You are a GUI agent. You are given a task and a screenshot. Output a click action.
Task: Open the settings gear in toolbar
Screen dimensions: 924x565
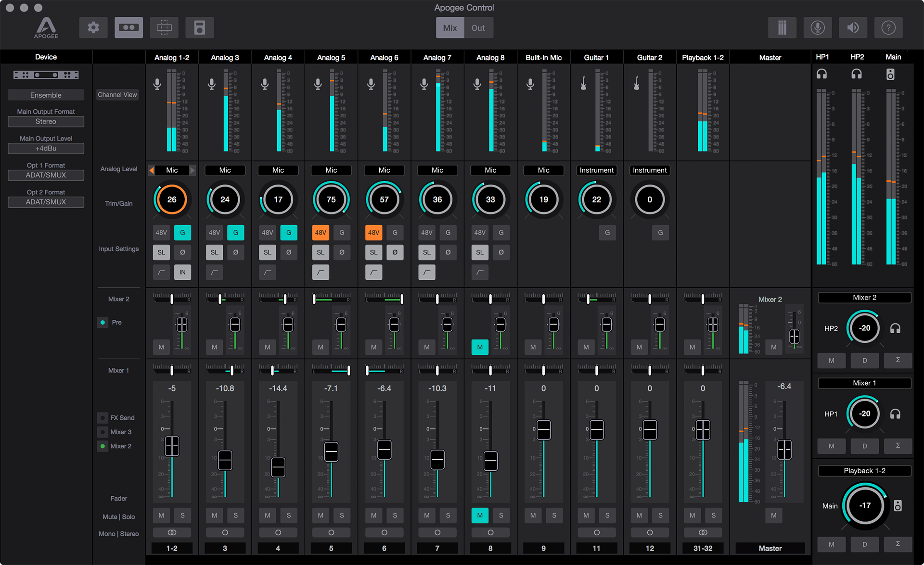[x=93, y=27]
